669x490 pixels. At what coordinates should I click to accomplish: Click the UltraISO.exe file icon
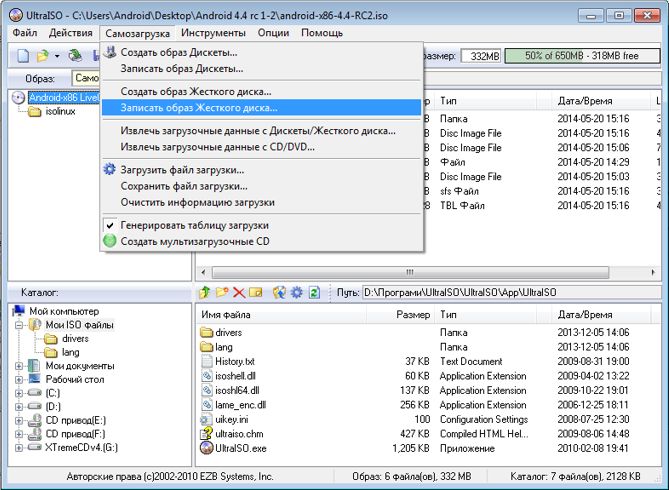207,449
